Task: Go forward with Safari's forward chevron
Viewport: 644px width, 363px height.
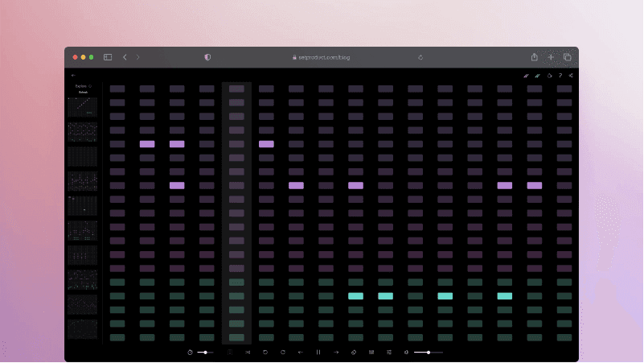Action: click(x=138, y=57)
